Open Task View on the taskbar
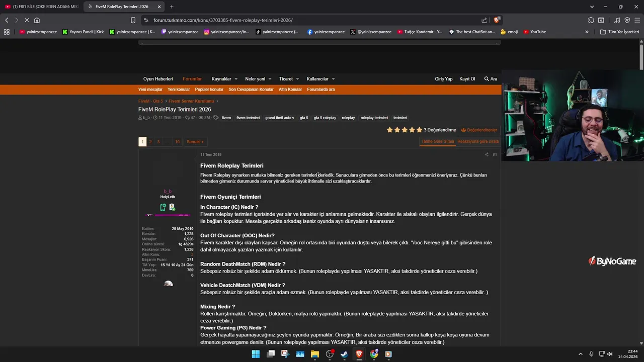644x362 pixels. tap(271, 354)
